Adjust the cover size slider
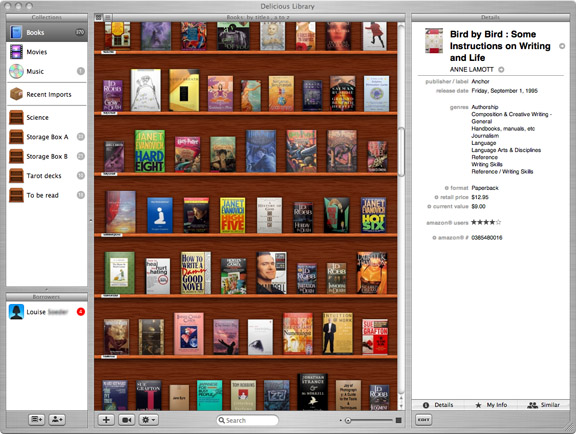 point(370,420)
